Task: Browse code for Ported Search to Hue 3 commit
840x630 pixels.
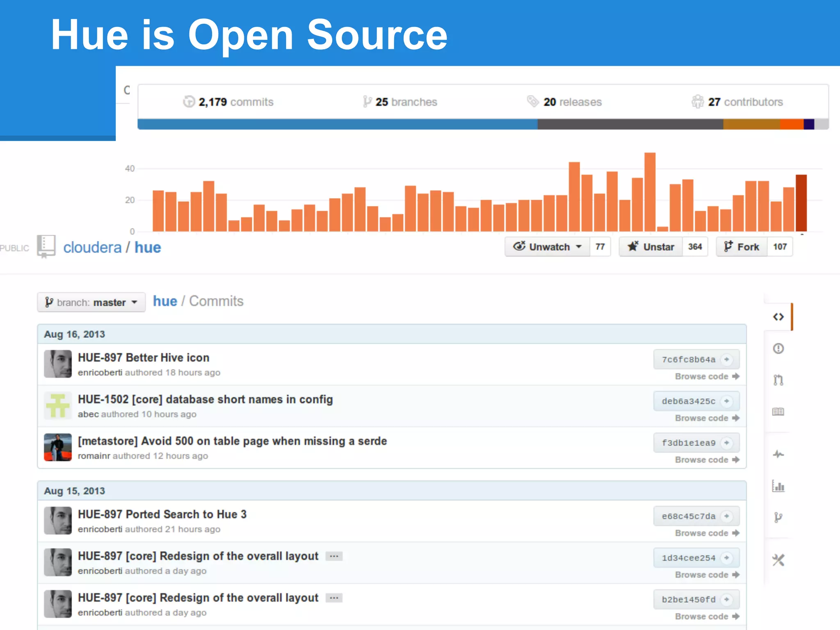Action: 707,533
